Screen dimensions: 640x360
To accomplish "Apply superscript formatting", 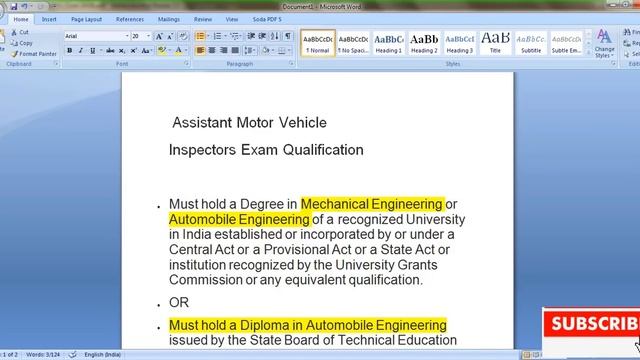I will click(x=133, y=51).
